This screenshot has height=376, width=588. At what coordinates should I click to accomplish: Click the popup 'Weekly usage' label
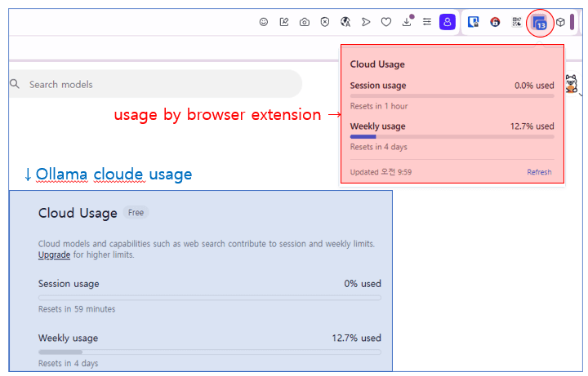[377, 126]
